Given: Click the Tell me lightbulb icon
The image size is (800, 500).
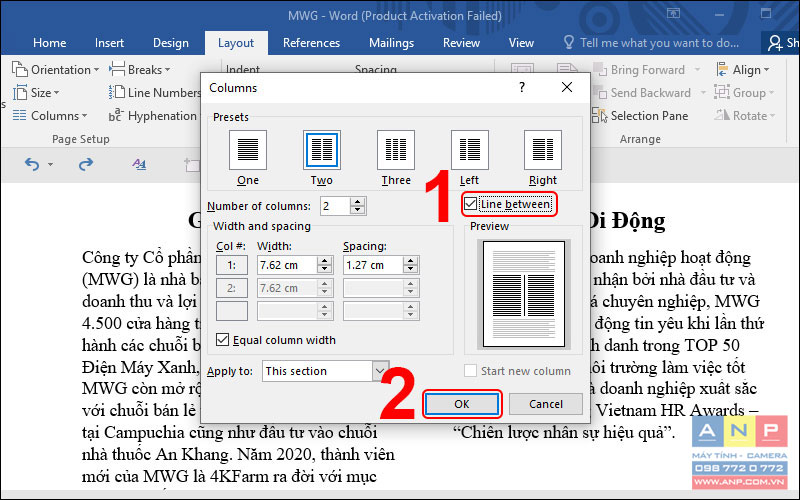Looking at the screenshot, I should tap(568, 42).
